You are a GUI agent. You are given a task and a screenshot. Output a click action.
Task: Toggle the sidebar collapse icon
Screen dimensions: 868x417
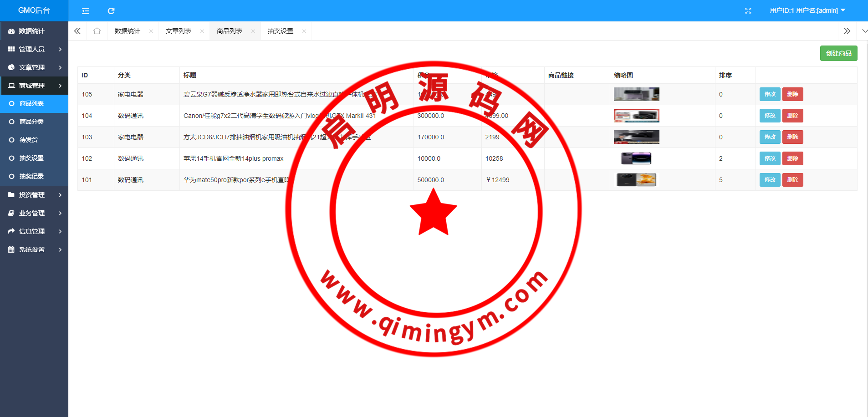[86, 11]
